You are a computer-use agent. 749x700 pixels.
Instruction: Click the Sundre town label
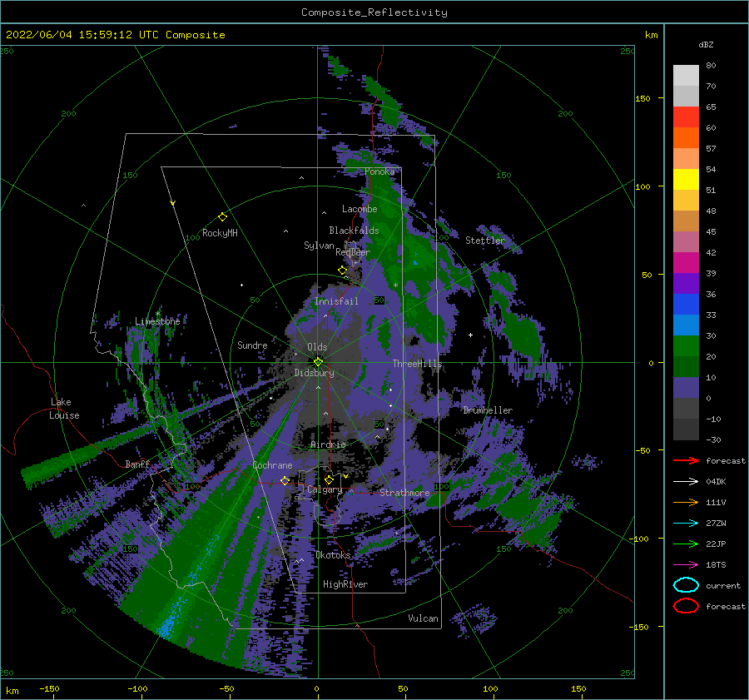(252, 345)
